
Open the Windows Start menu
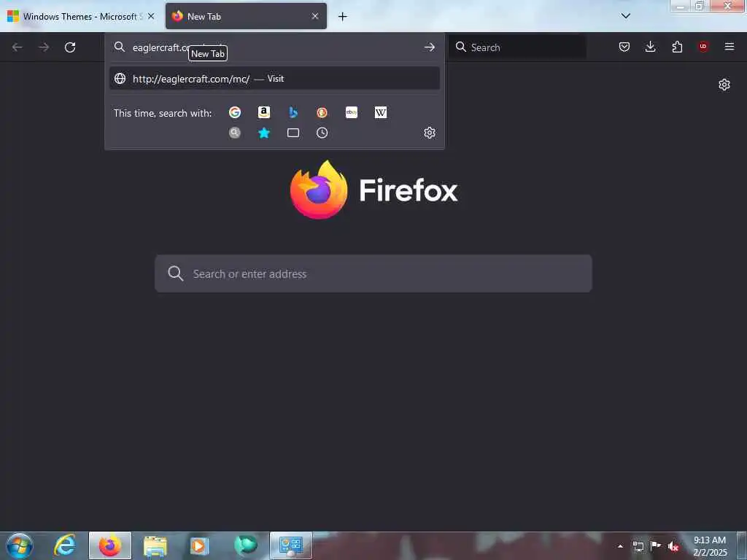coord(20,545)
